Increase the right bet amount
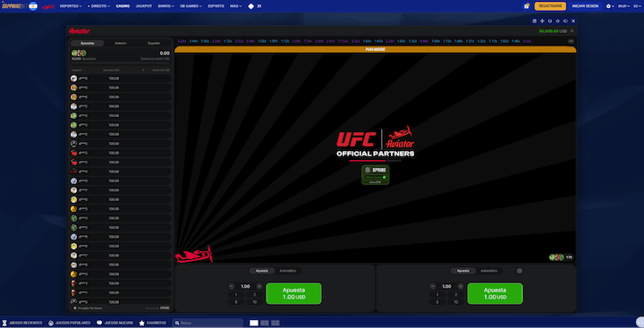This screenshot has height=328, width=644. point(461,286)
